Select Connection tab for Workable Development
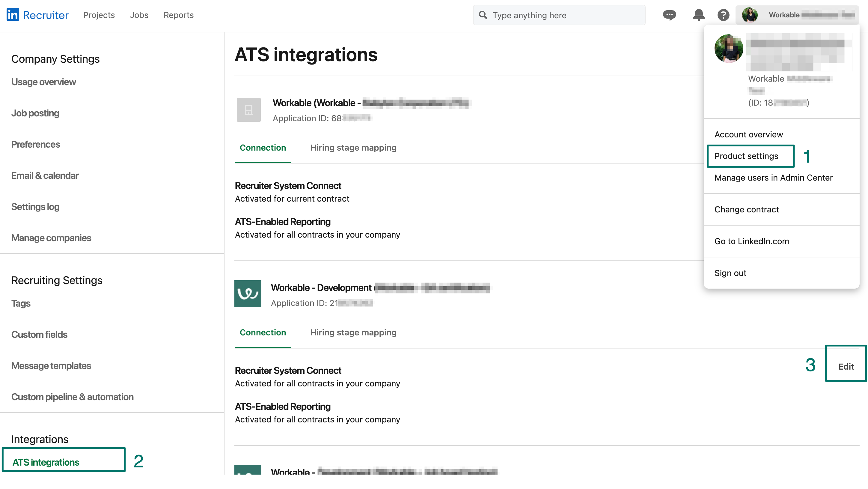This screenshot has width=868, height=489. (263, 332)
